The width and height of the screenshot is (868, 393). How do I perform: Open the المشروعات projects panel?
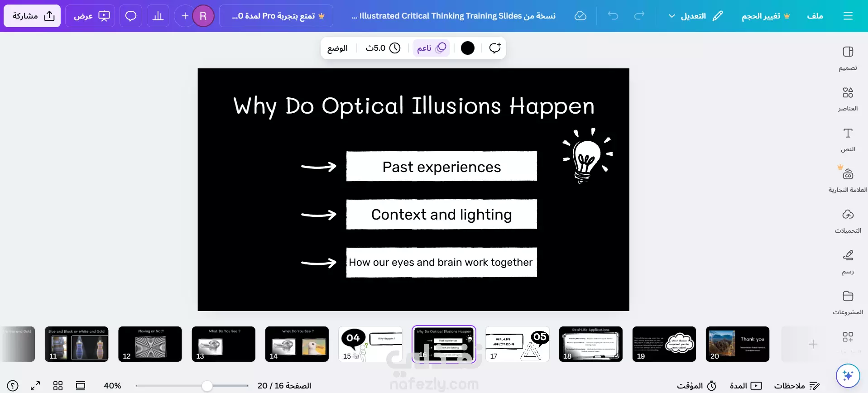tap(848, 302)
